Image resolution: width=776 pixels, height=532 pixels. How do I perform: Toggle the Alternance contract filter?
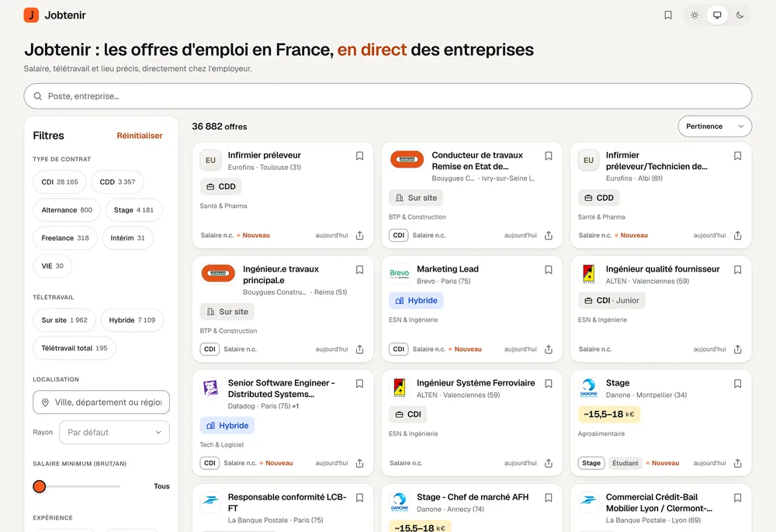[x=67, y=209]
